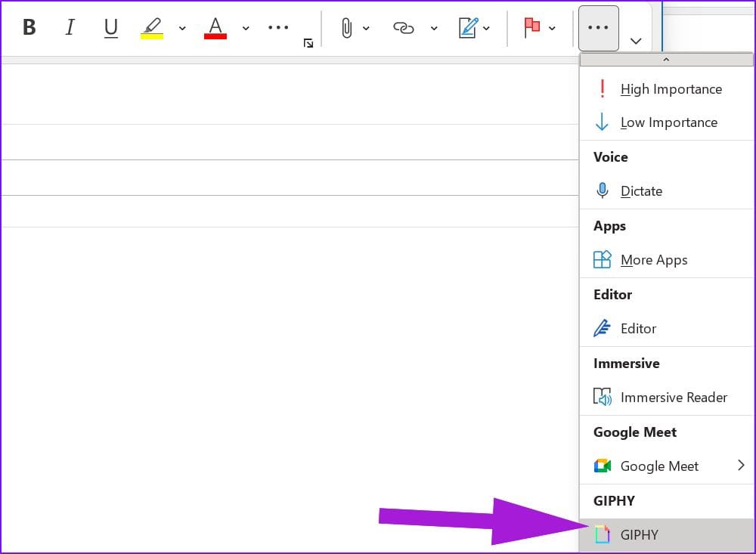
Task: Click the Insert Link chain icon
Action: [404, 28]
